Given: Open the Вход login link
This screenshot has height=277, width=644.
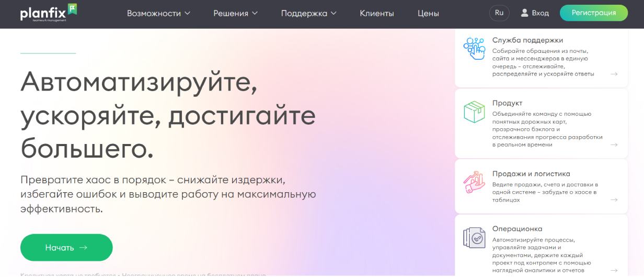Looking at the screenshot, I should tap(540, 13).
